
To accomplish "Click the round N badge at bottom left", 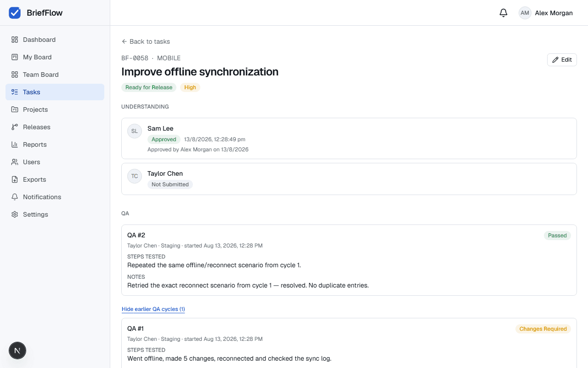I will pyautogui.click(x=17, y=351).
